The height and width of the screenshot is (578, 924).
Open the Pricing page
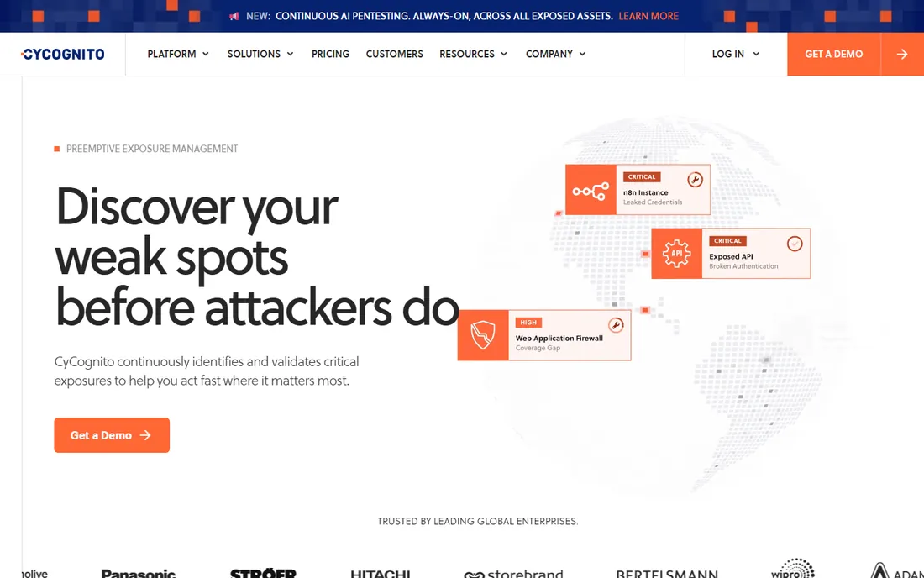(331, 55)
